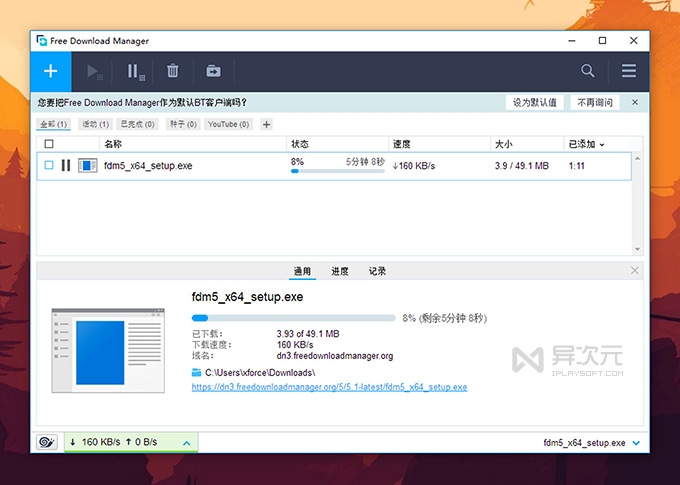Screen dimensions: 680x485
Task: Toggle snail mode icon in status bar
Action: (47, 442)
